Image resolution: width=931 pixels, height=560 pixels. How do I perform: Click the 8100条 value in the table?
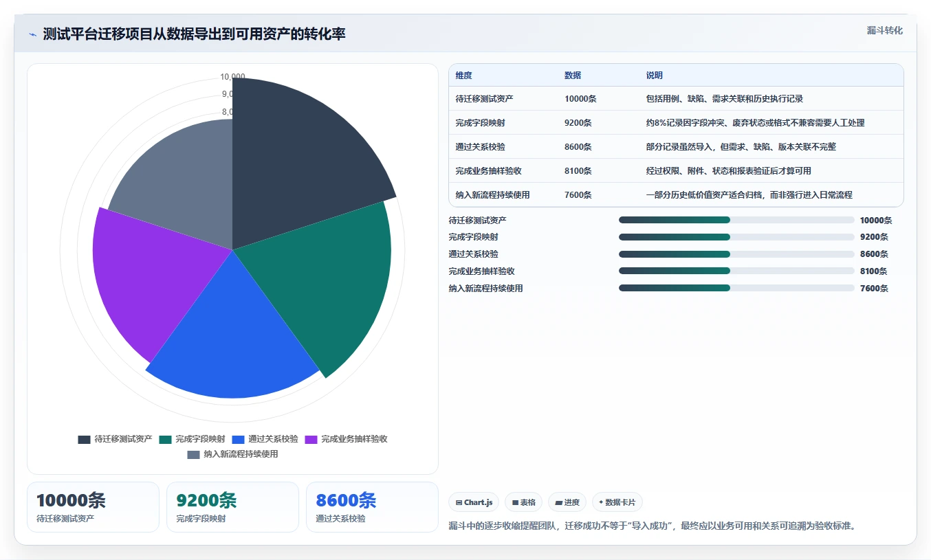pyautogui.click(x=578, y=171)
